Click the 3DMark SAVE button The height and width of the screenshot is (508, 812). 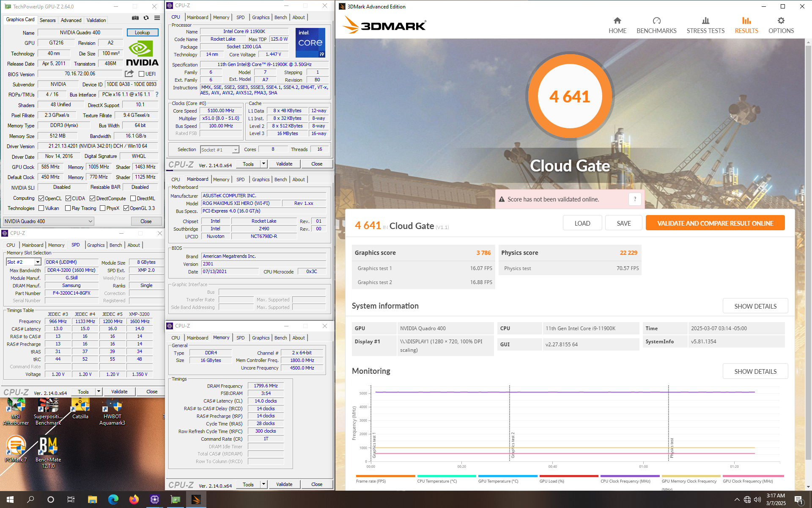[624, 223]
